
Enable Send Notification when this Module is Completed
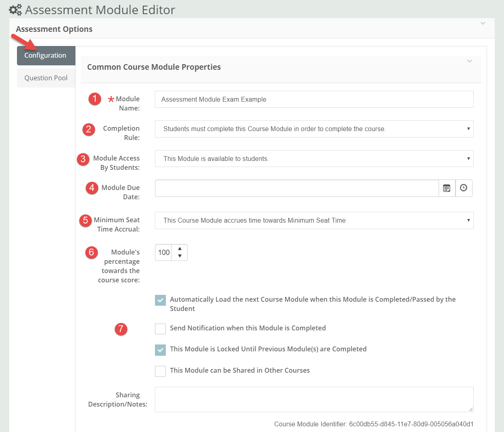pyautogui.click(x=160, y=329)
